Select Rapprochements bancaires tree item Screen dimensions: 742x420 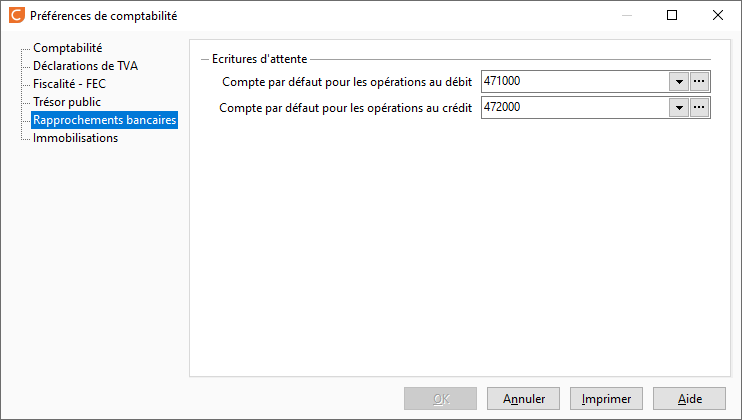click(105, 120)
